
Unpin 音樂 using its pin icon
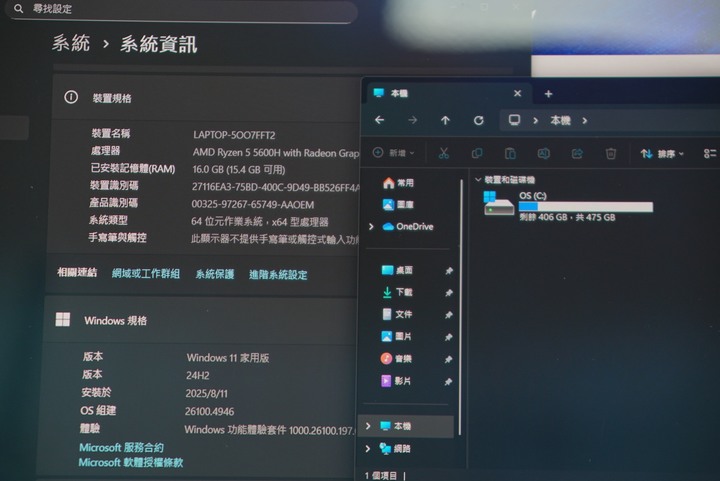point(448,359)
